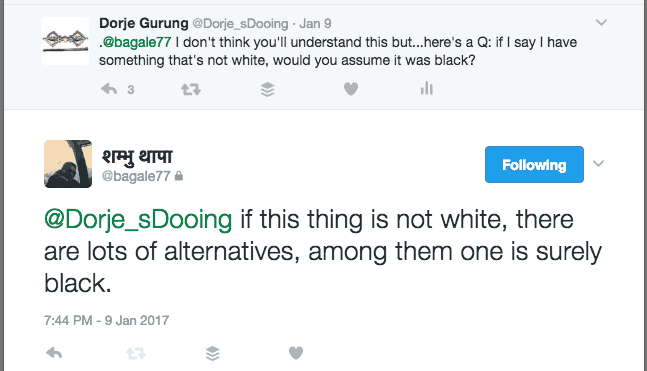Open @Dorje_sDooing mention in reply tweet

click(138, 220)
